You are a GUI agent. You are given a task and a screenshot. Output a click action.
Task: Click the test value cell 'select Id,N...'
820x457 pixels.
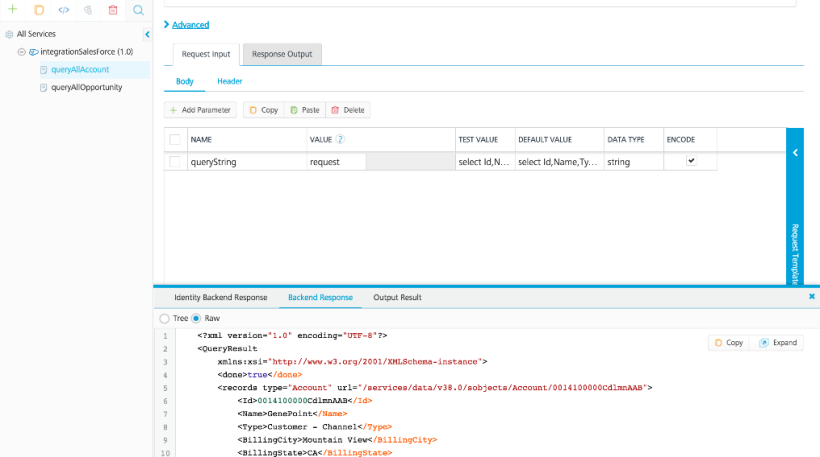[x=485, y=162]
